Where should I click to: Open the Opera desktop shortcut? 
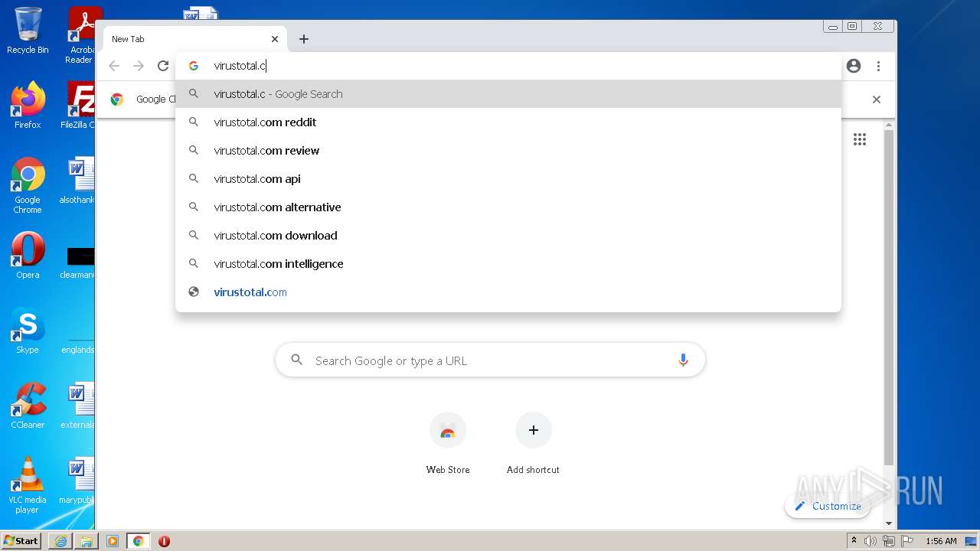coord(28,256)
